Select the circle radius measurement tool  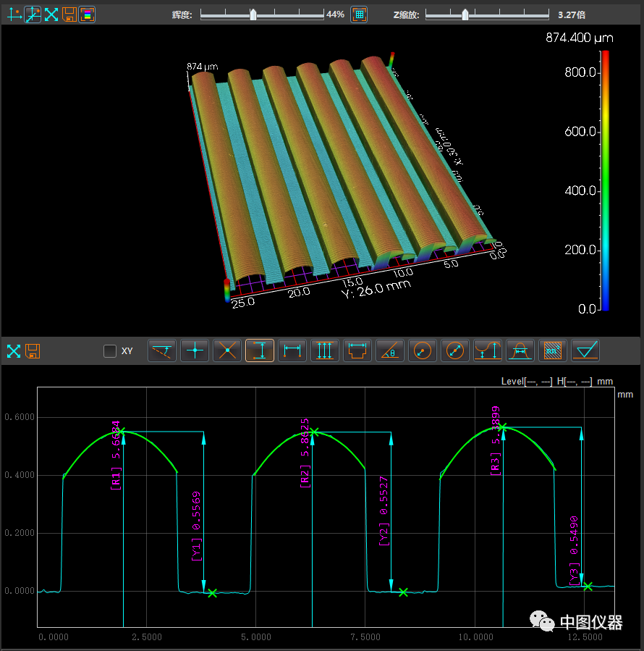(422, 350)
